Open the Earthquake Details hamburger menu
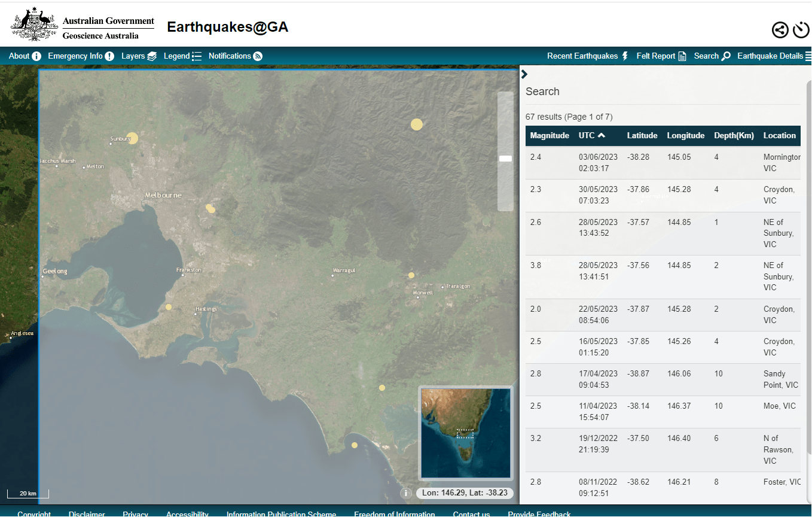The height and width of the screenshot is (517, 812). click(808, 56)
